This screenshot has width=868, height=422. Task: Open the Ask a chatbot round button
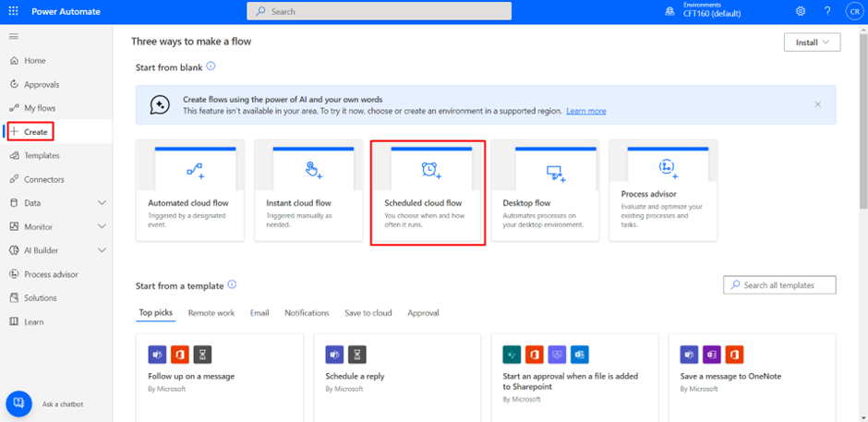(18, 404)
